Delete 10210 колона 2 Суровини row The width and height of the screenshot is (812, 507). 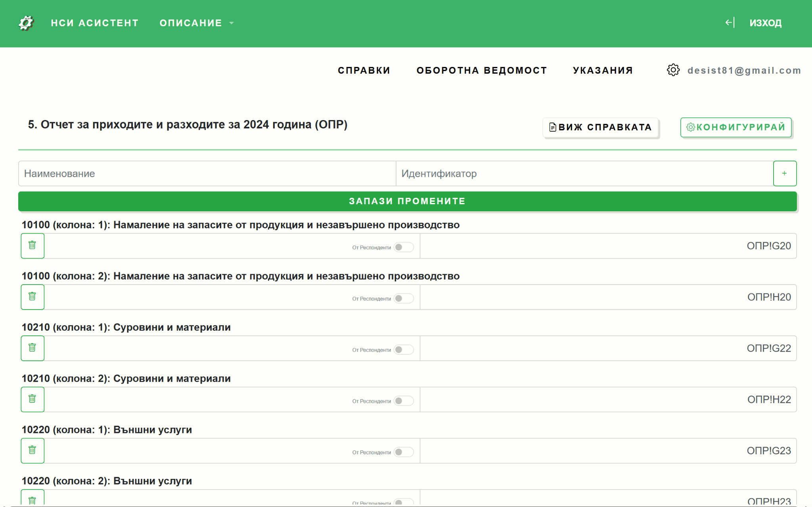(x=33, y=399)
